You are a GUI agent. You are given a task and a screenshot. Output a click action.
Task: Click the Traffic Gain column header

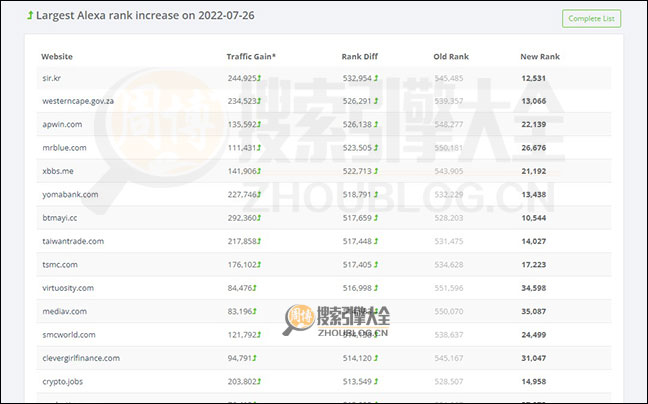click(251, 57)
